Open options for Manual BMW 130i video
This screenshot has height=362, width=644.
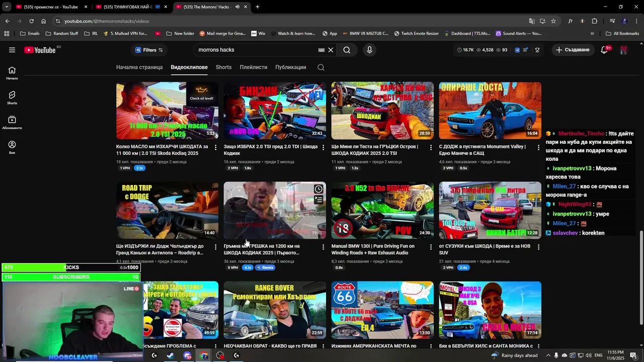tap(431, 247)
